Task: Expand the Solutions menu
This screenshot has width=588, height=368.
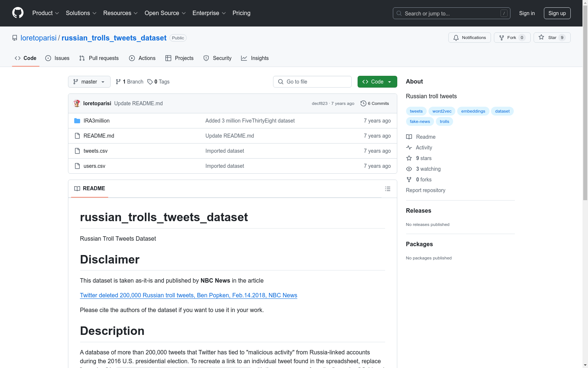Action: [x=81, y=13]
